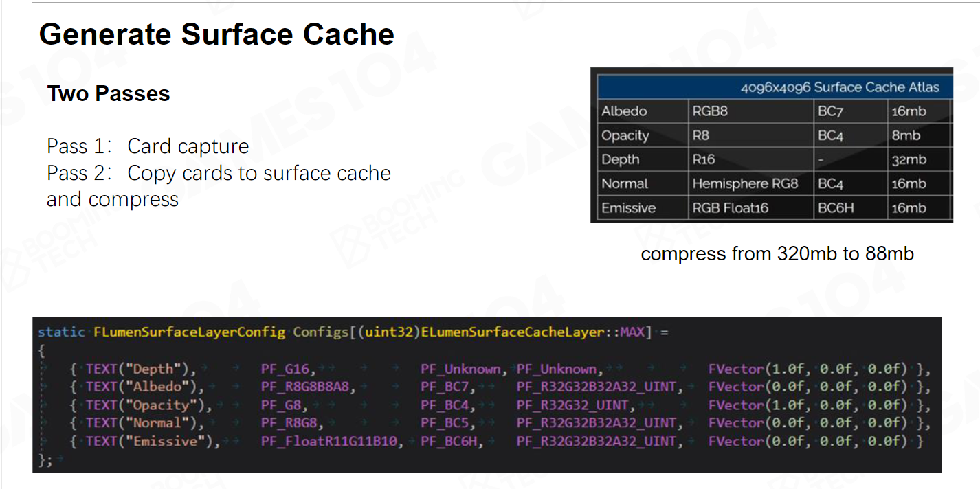Click PF_FloatR11G11B10 in the Emissive code line

pyautogui.click(x=329, y=442)
